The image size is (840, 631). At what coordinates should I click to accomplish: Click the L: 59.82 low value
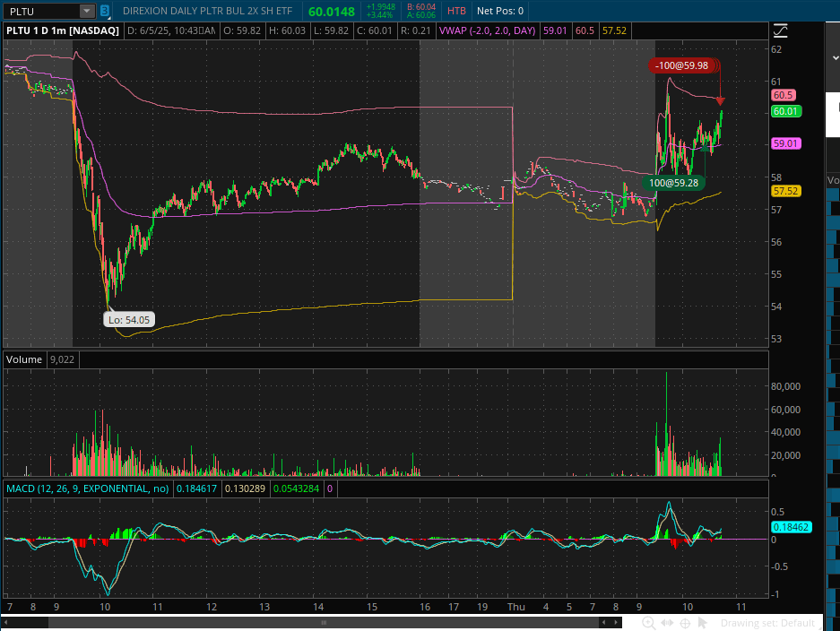pyautogui.click(x=331, y=30)
